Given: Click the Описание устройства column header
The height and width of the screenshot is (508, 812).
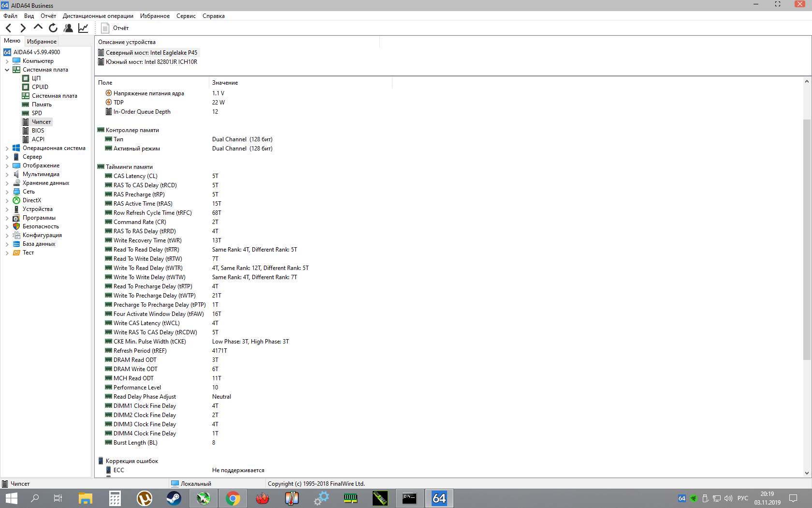Looking at the screenshot, I should pyautogui.click(x=237, y=42).
